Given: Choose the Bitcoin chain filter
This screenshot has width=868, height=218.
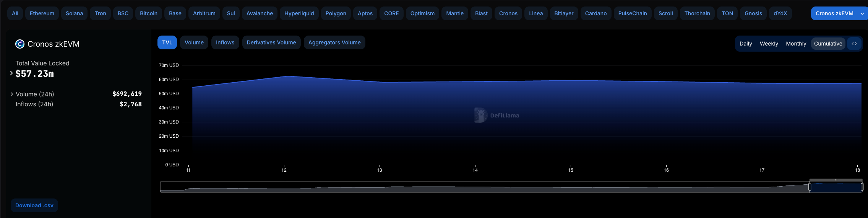Looking at the screenshot, I should (x=149, y=13).
